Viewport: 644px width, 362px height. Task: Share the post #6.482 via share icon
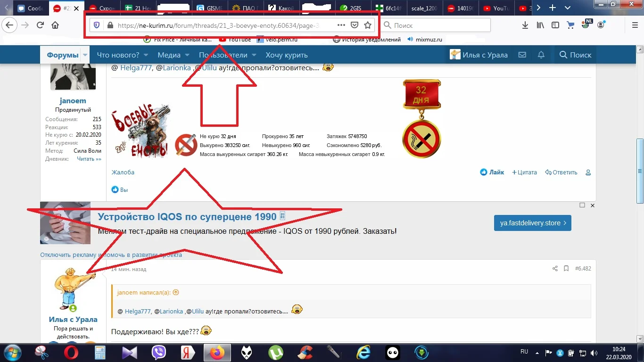click(x=554, y=268)
